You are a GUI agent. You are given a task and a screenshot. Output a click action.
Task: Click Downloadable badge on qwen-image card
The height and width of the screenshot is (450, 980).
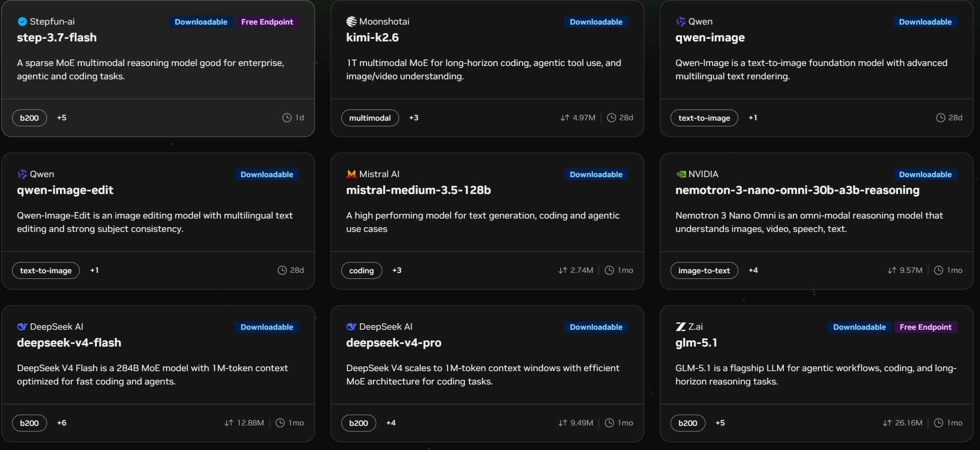click(x=925, y=22)
